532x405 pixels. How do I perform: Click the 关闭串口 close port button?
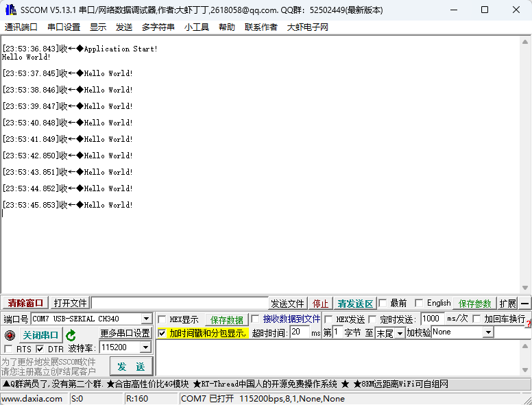(x=40, y=335)
